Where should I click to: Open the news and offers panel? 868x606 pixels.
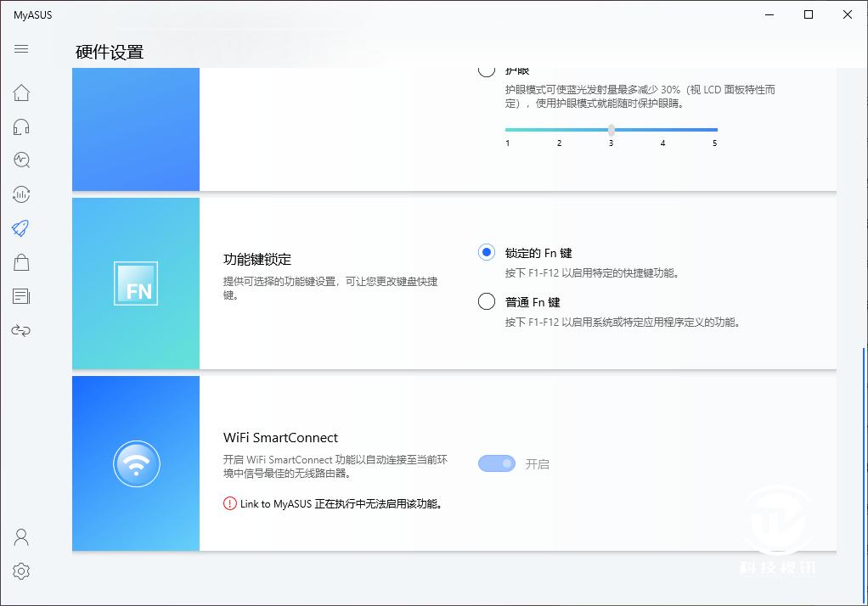point(21,295)
